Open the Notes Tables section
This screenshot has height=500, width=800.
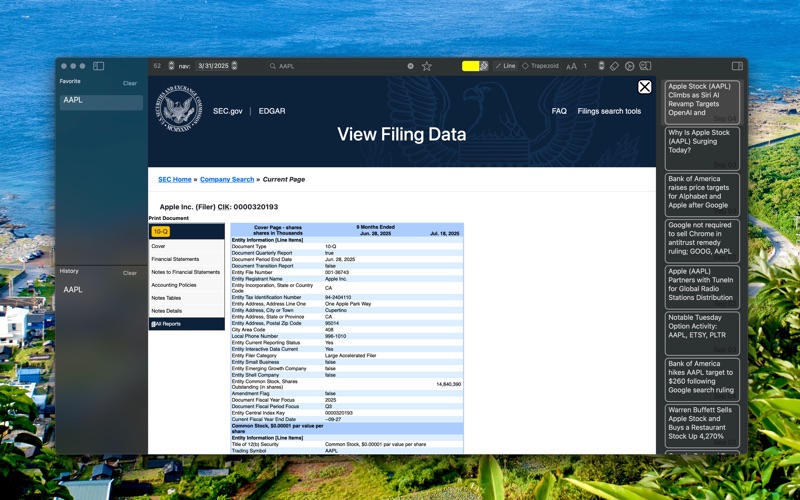click(x=186, y=298)
